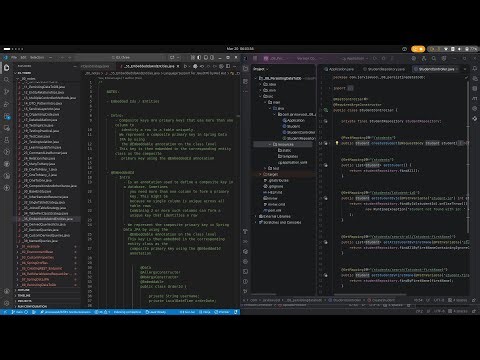This screenshot has width=480, height=360.
Task: Open Terminal tool window in IntelliJ left strip
Action: [x=246, y=271]
